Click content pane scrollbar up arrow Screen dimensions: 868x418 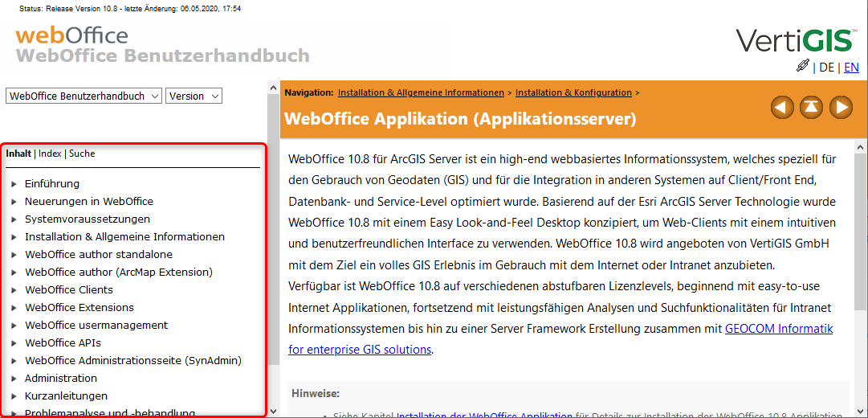pos(862,147)
